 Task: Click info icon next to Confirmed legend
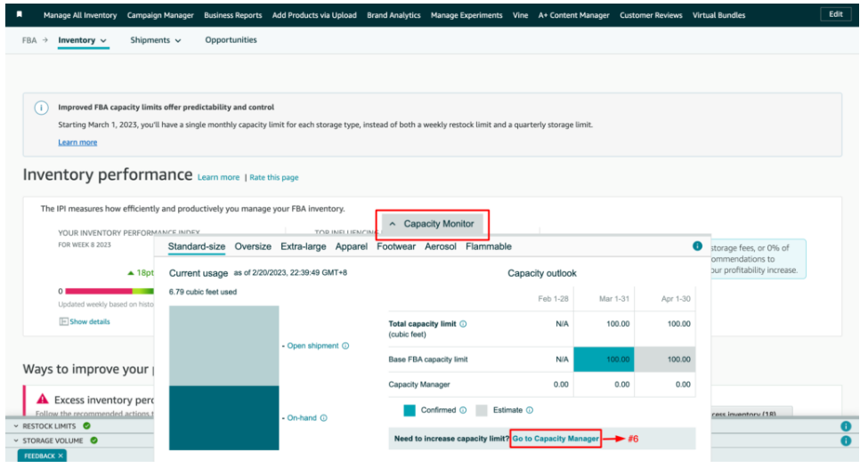click(463, 410)
